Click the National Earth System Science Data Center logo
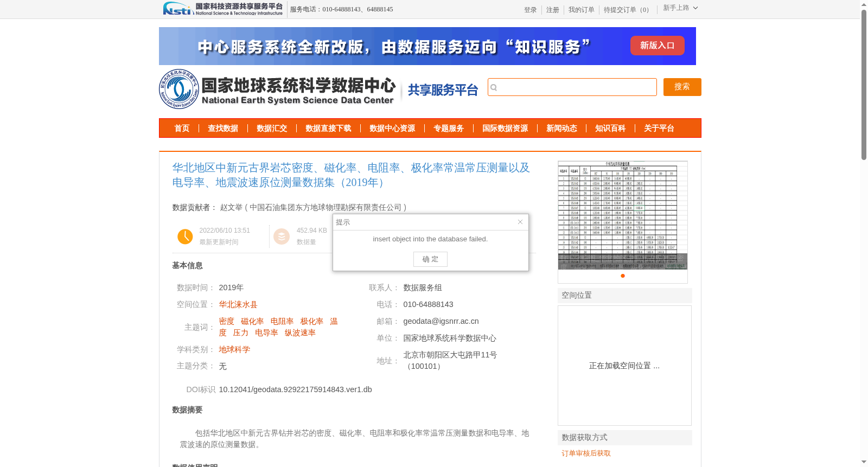 point(277,89)
